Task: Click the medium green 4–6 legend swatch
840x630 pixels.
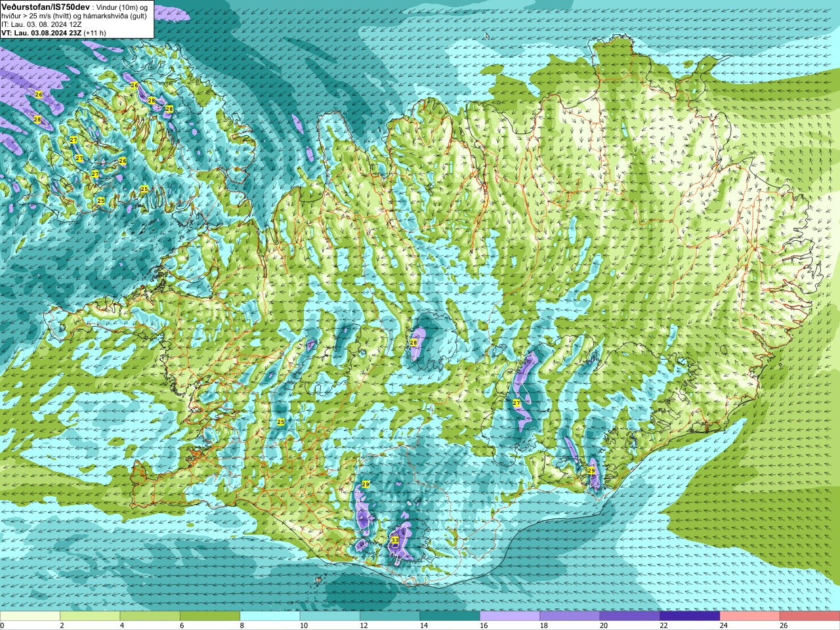Action: coord(150,616)
